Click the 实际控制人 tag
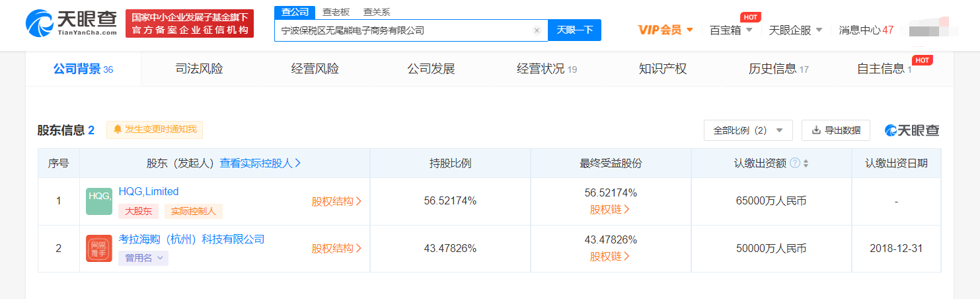The image size is (980, 299). [x=193, y=211]
